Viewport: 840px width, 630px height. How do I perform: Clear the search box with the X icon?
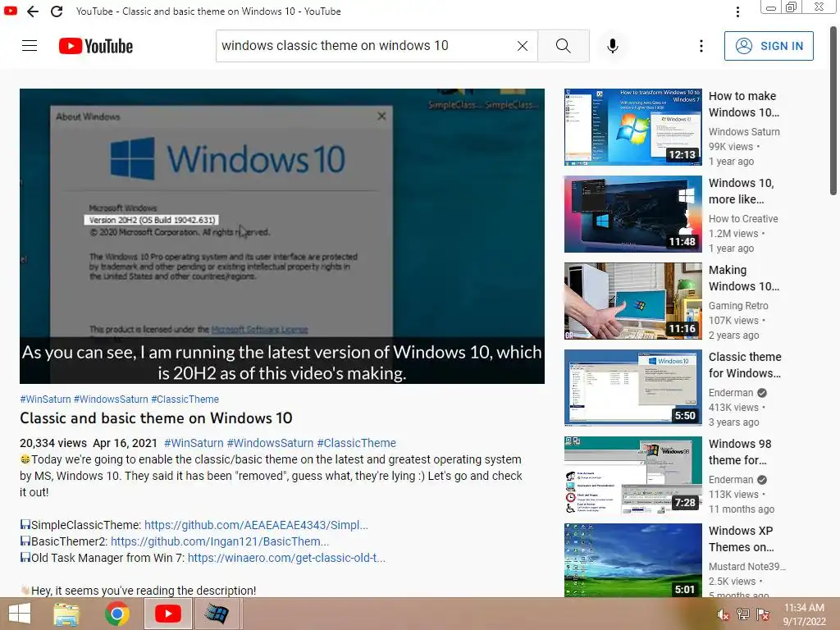point(523,46)
